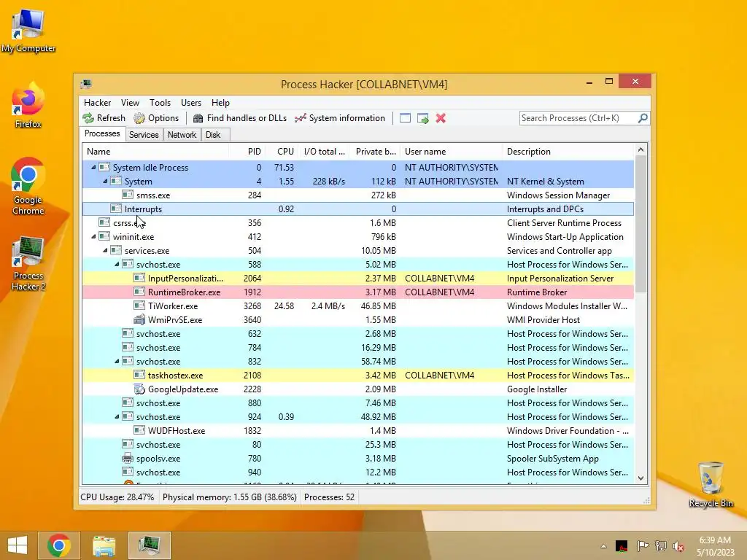
Task: Sort by the PID column header
Action: 247,152
